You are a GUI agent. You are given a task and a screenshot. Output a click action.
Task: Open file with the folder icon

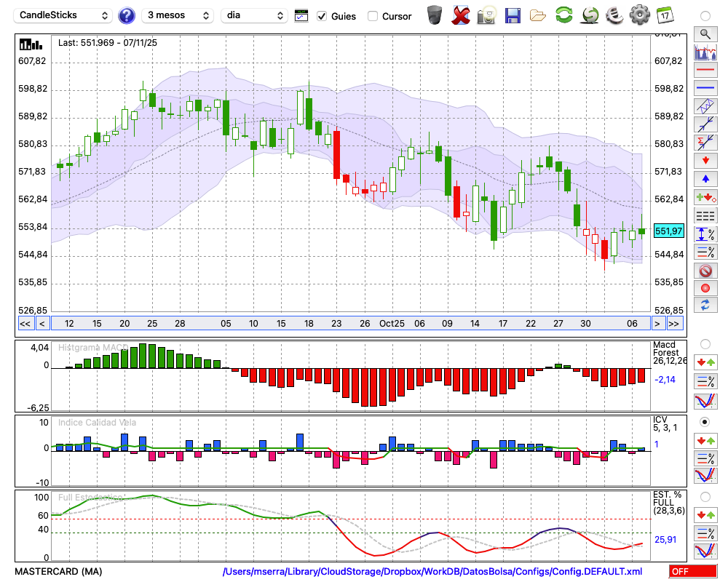coord(538,16)
